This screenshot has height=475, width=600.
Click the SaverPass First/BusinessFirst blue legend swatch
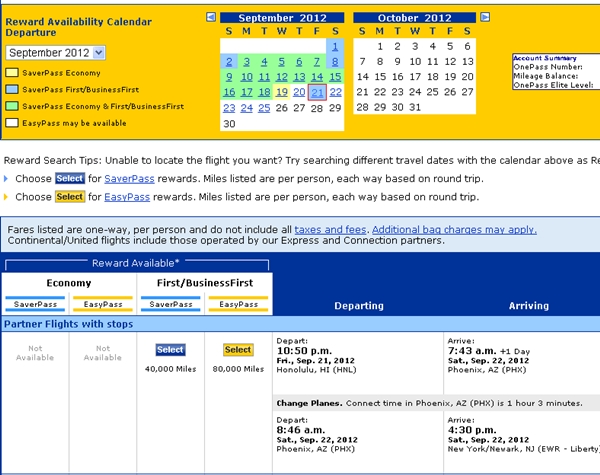click(x=12, y=90)
